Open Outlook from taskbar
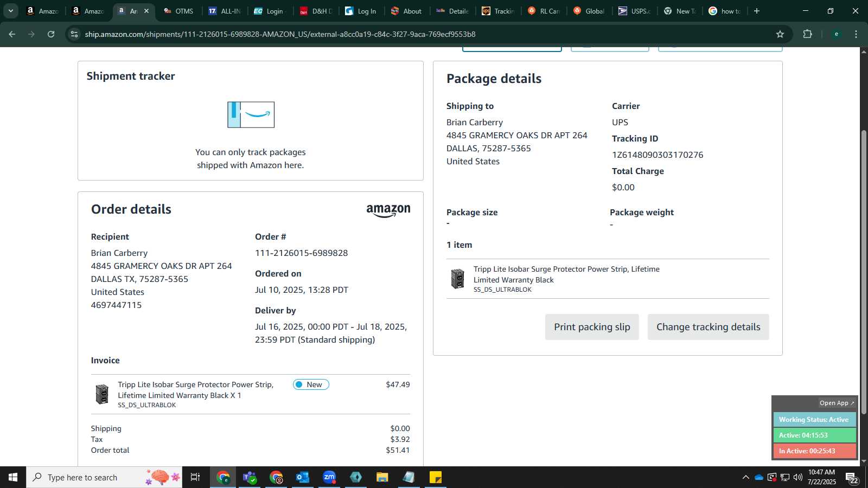The image size is (868, 488). point(303,477)
